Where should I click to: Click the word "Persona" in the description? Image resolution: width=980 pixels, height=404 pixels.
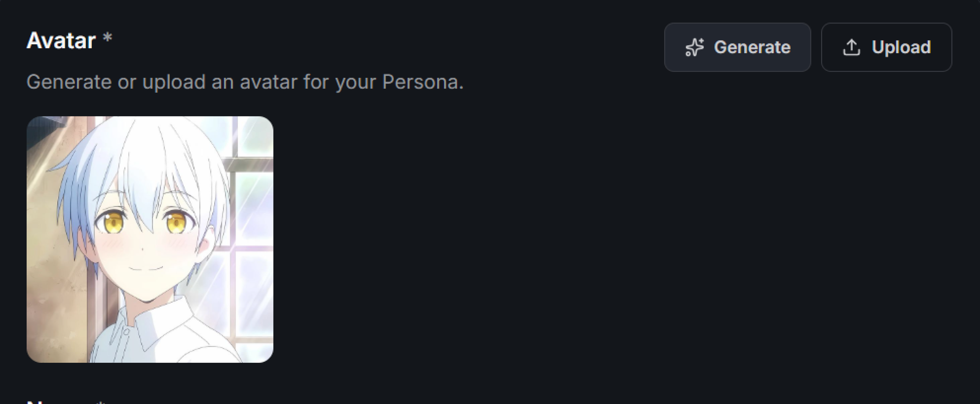(422, 82)
